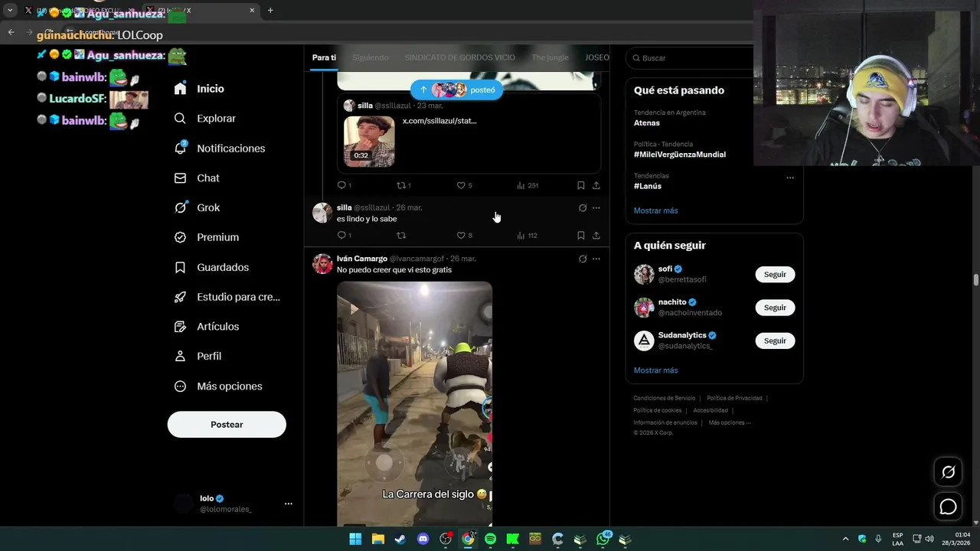Open Windows Start menu
980x551 pixels.
(355, 539)
